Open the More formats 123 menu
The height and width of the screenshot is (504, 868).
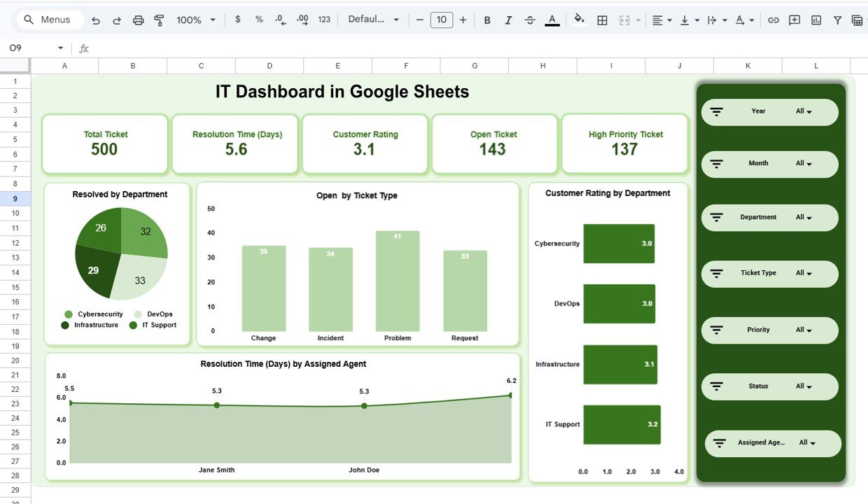(x=324, y=20)
